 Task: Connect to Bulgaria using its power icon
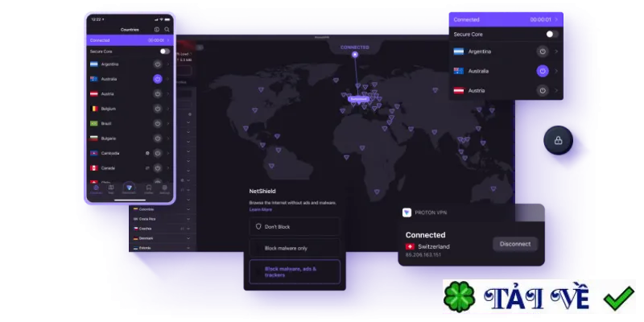pyautogui.click(x=157, y=138)
